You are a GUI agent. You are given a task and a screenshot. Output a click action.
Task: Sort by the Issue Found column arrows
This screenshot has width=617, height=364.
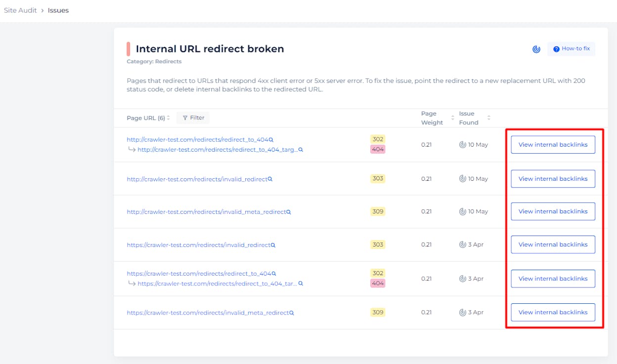coord(489,118)
